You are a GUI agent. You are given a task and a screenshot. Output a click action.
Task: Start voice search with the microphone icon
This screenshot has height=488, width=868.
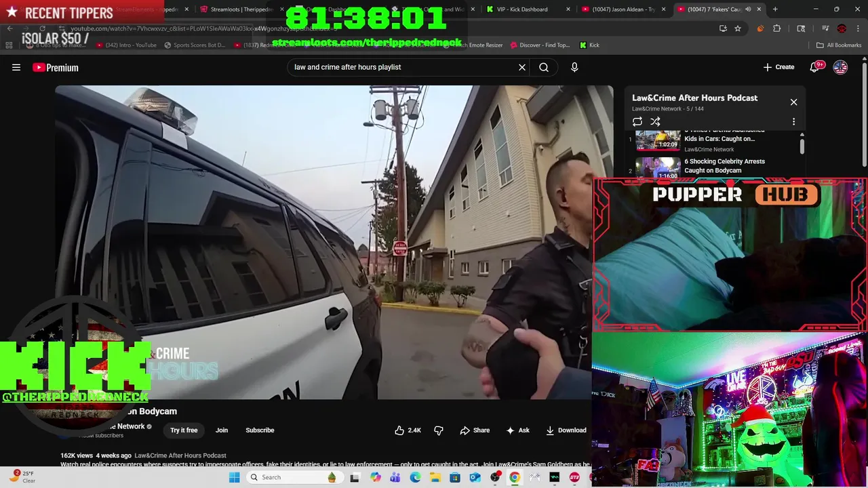point(574,67)
